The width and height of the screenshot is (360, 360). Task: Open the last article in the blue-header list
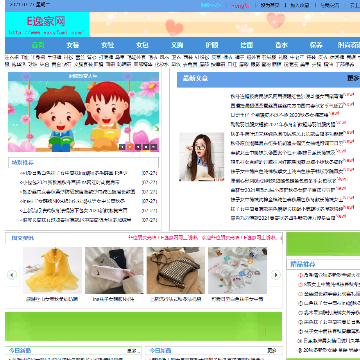[x=283, y=218]
